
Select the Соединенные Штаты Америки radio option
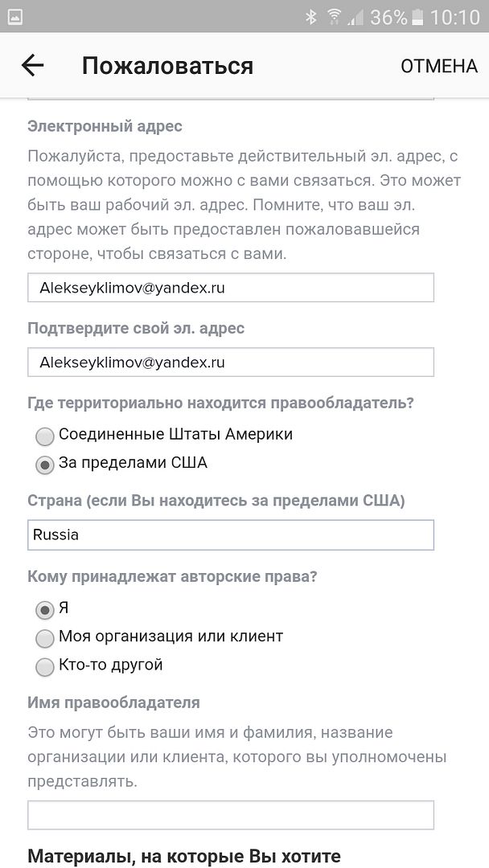pyautogui.click(x=45, y=436)
